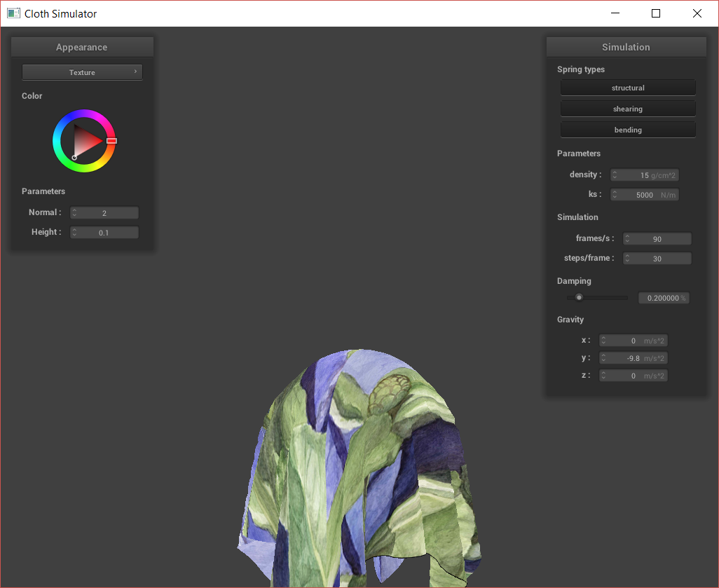Click the Gravity label

tap(570, 319)
